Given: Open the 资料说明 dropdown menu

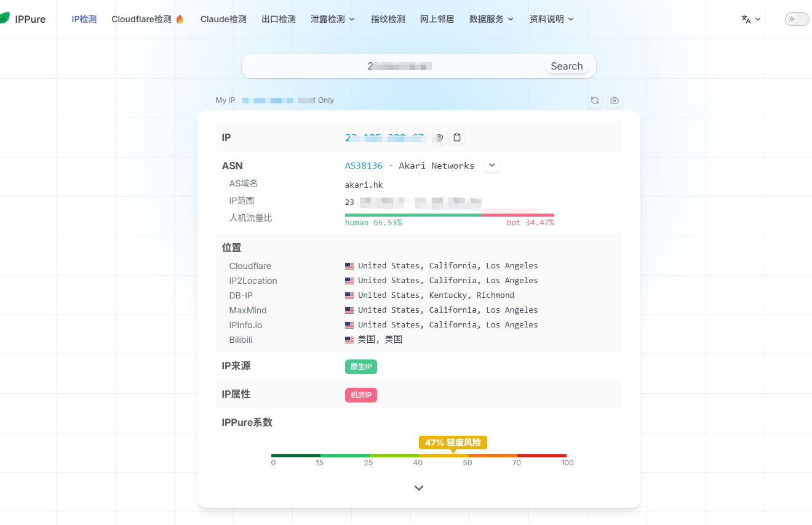Looking at the screenshot, I should click(x=552, y=19).
